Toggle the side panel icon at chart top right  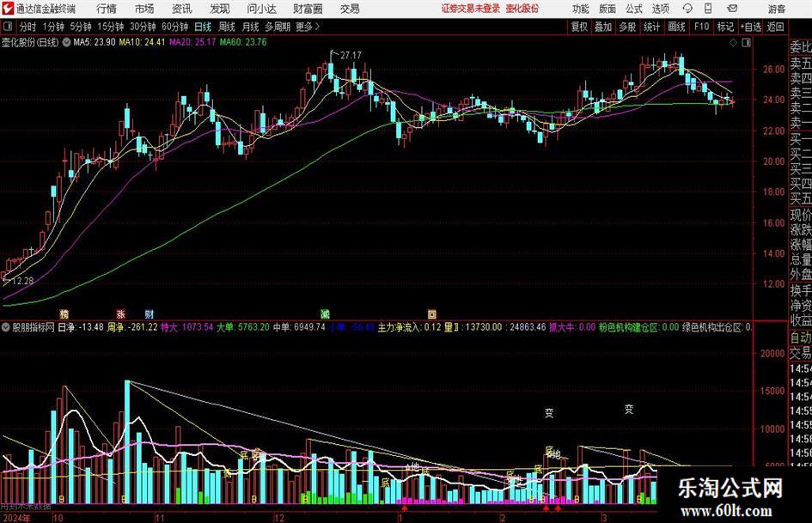pos(746,42)
